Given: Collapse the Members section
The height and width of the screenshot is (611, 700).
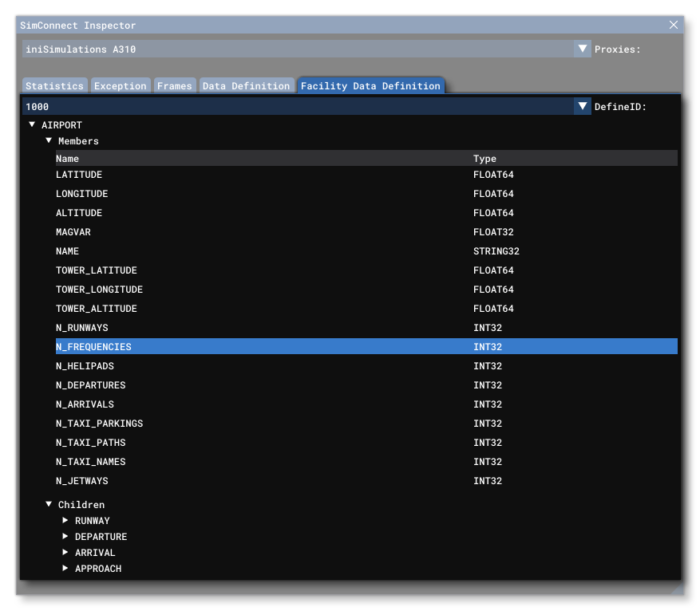Looking at the screenshot, I should point(48,141).
